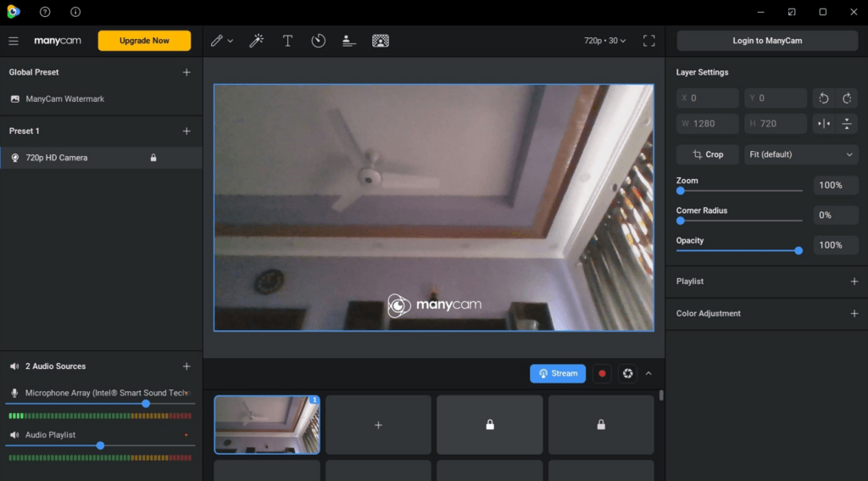Image resolution: width=868 pixels, height=481 pixels.
Task: Rotate layer counterclockwise
Action: tap(824, 98)
